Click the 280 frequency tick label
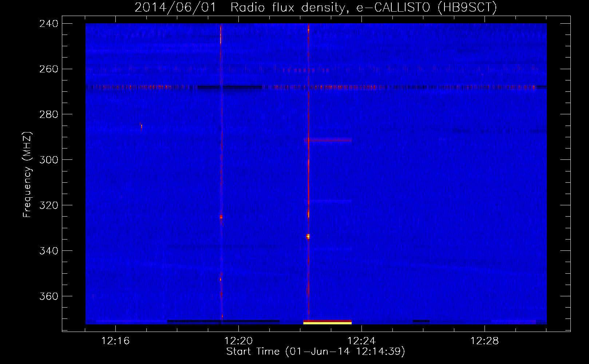This screenshot has height=364, width=589. point(49,115)
